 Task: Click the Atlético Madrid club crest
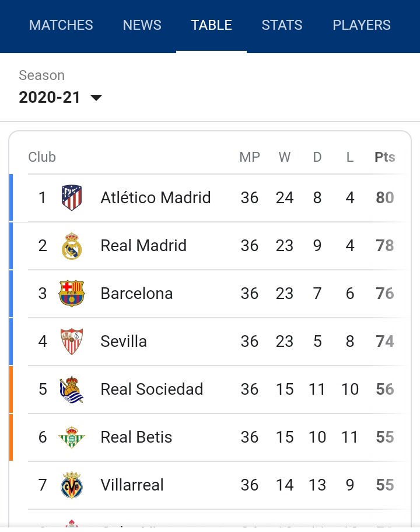(x=72, y=197)
